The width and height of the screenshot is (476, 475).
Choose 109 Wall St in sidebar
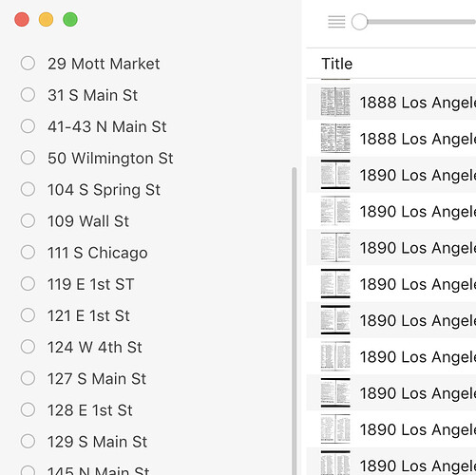click(x=88, y=221)
